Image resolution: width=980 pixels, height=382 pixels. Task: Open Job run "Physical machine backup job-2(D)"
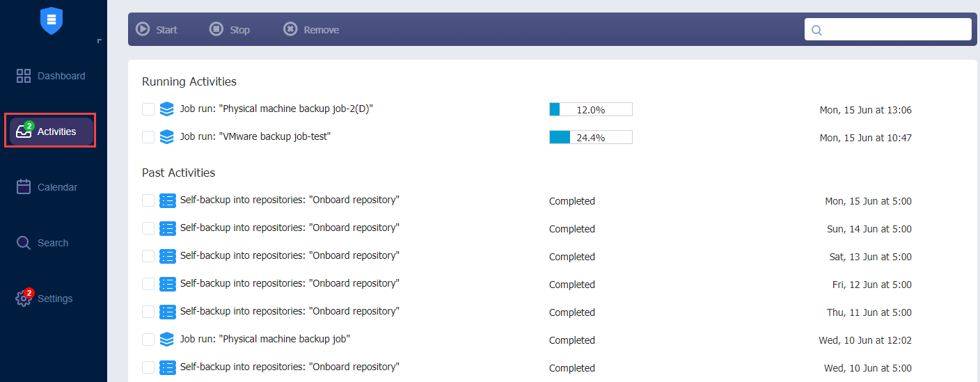(276, 109)
